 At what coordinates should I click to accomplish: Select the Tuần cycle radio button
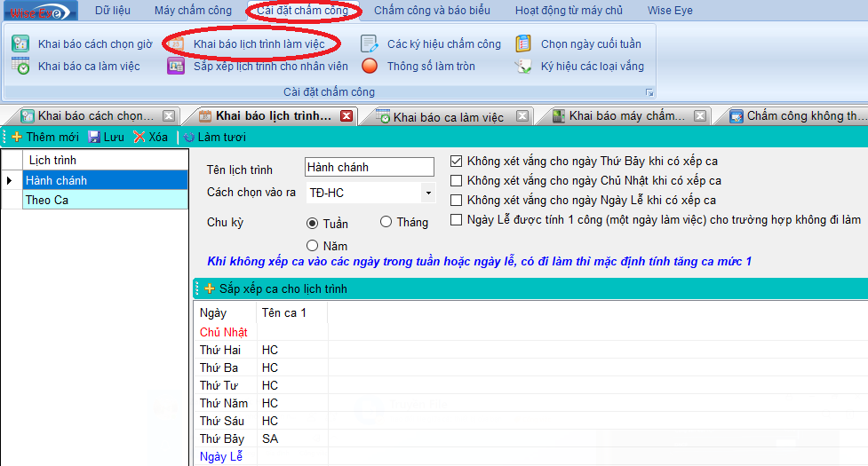[x=312, y=224]
